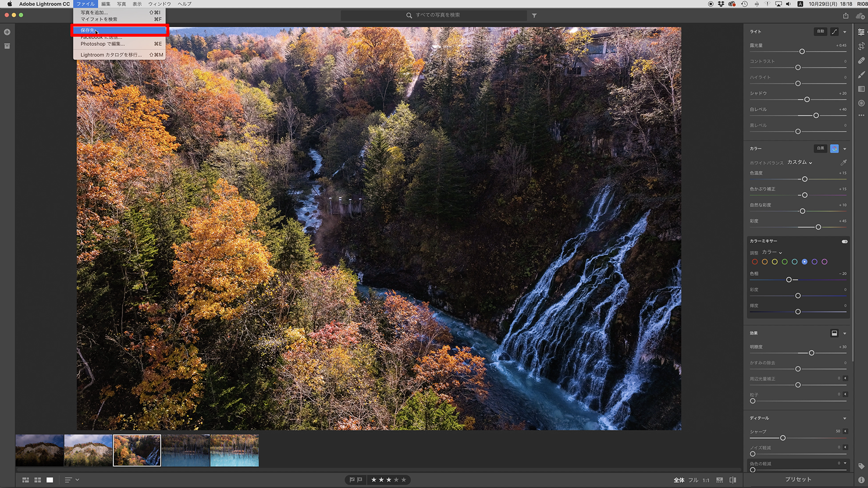Choose 保存先 from the file menu
868x488 pixels.
(119, 30)
